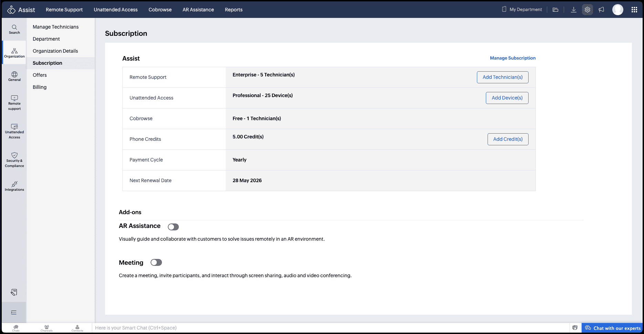This screenshot has width=644, height=334.
Task: Open Chat with our experts
Action: pos(613,328)
